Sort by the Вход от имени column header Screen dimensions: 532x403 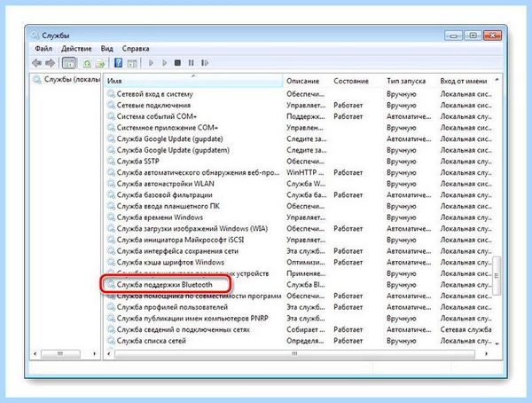coord(464,81)
